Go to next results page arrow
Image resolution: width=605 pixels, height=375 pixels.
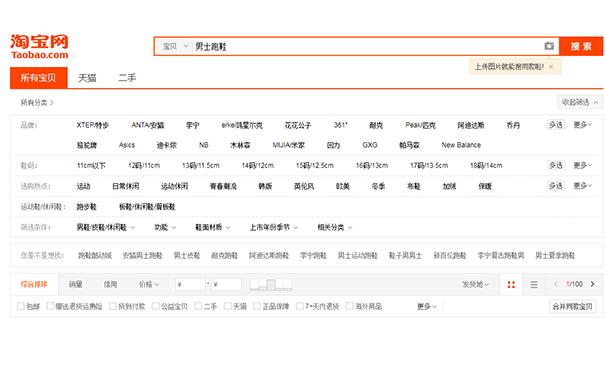click(593, 284)
